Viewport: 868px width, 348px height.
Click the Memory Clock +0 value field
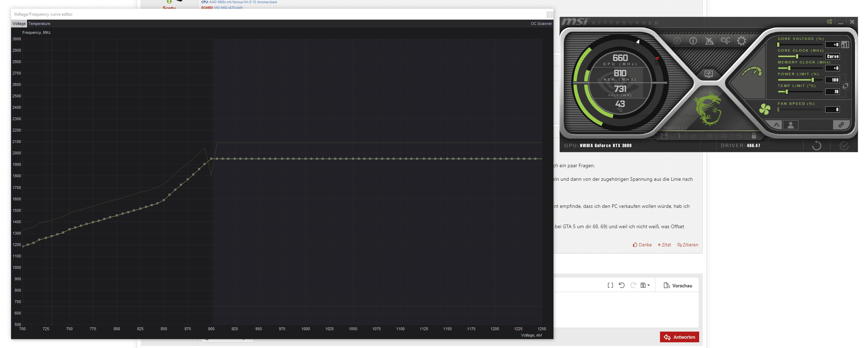832,68
